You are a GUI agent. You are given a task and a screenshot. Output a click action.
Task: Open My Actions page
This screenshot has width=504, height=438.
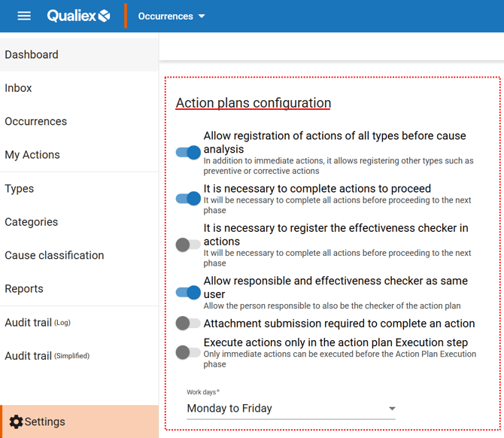32,155
